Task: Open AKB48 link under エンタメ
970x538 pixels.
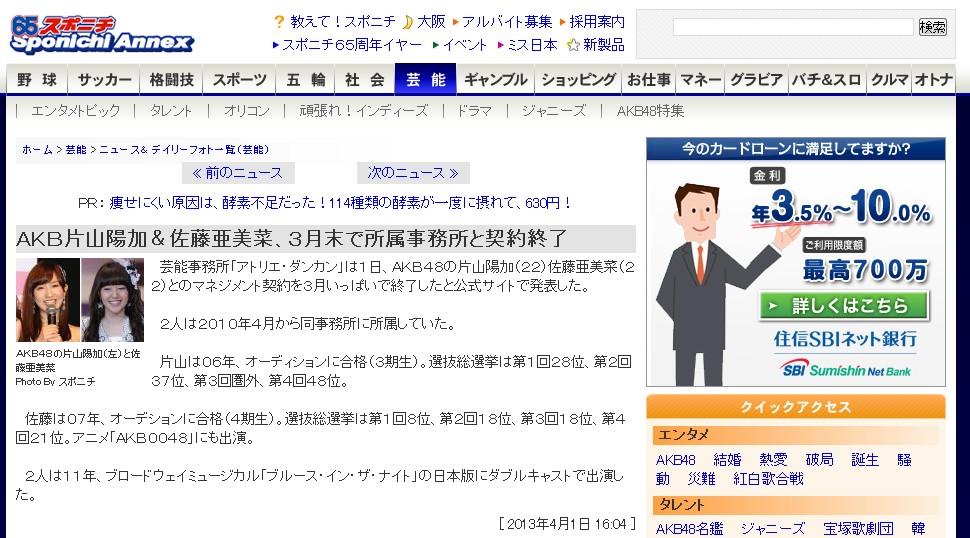Action: [x=676, y=460]
